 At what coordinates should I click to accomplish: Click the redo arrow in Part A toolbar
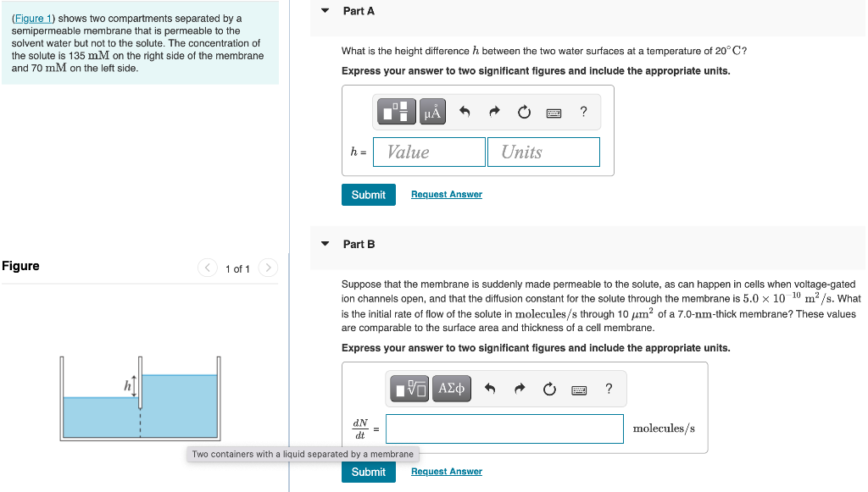[x=493, y=110]
